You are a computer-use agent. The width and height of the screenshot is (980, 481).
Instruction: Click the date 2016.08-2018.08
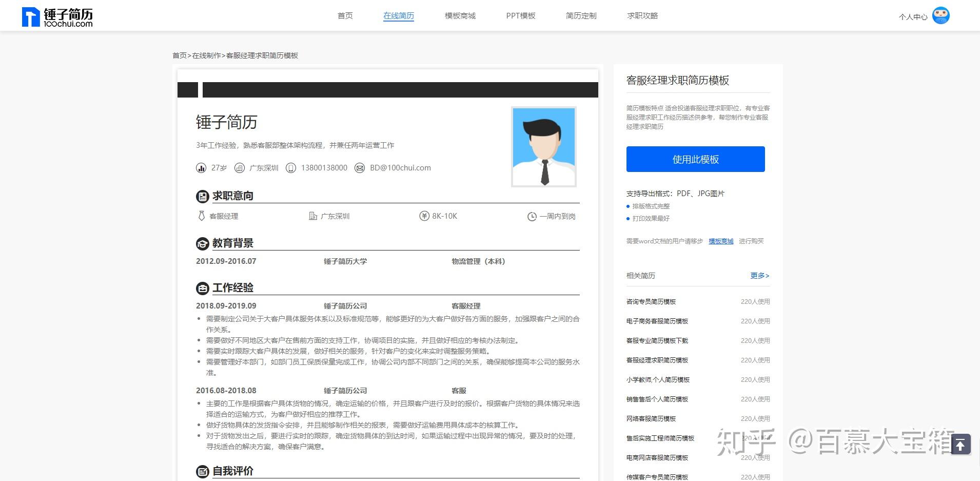pyautogui.click(x=226, y=391)
